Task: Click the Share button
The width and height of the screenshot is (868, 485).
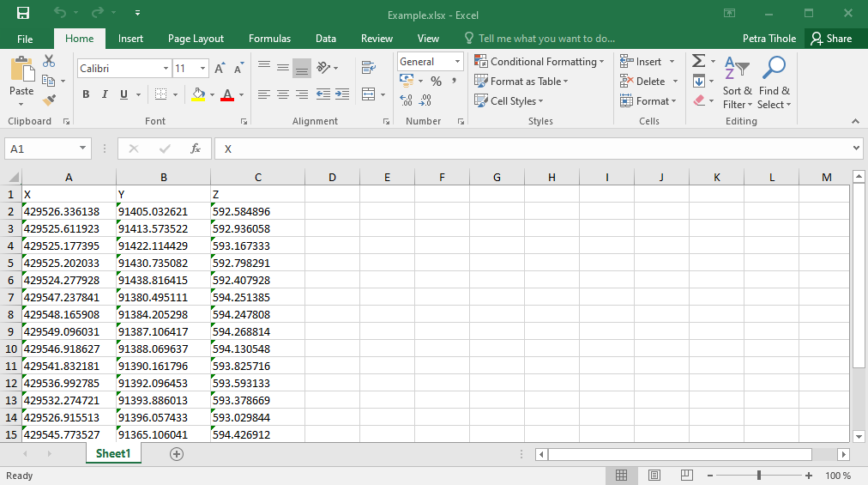Action: tap(831, 39)
